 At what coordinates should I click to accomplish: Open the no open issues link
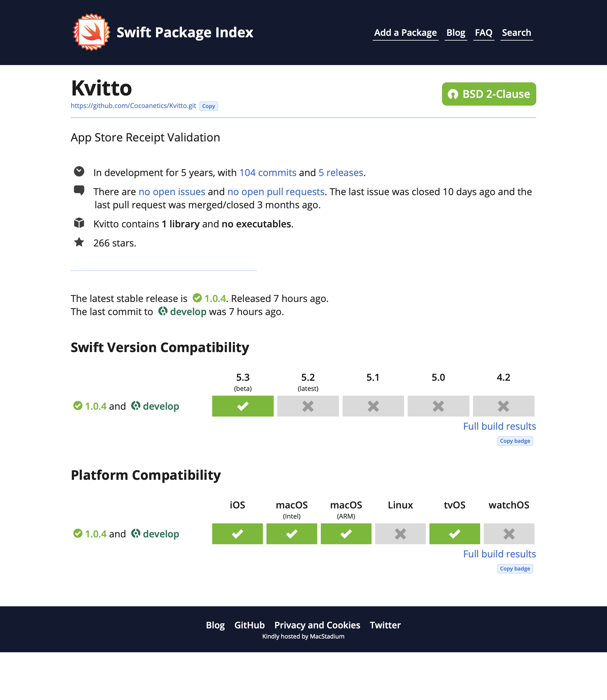(172, 192)
